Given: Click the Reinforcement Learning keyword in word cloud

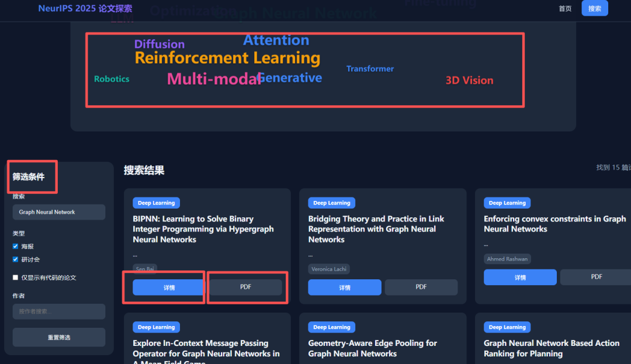Looking at the screenshot, I should 227,58.
